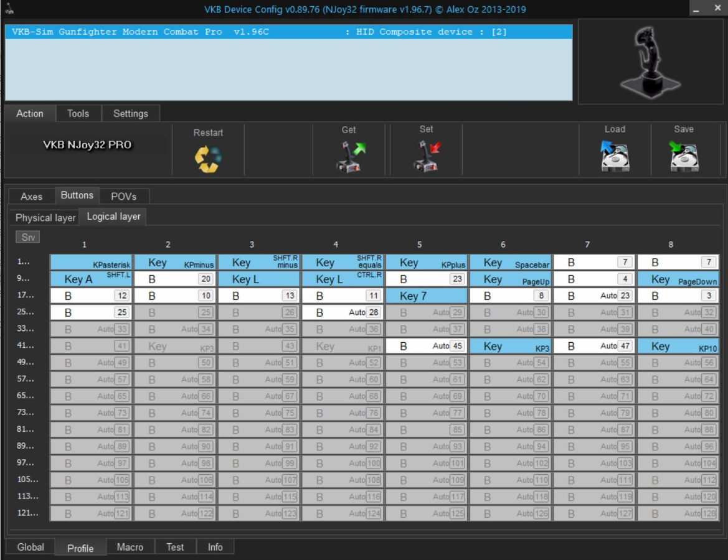The image size is (728, 560).
Task: Click the Get settings joystick icon
Action: coord(351,157)
